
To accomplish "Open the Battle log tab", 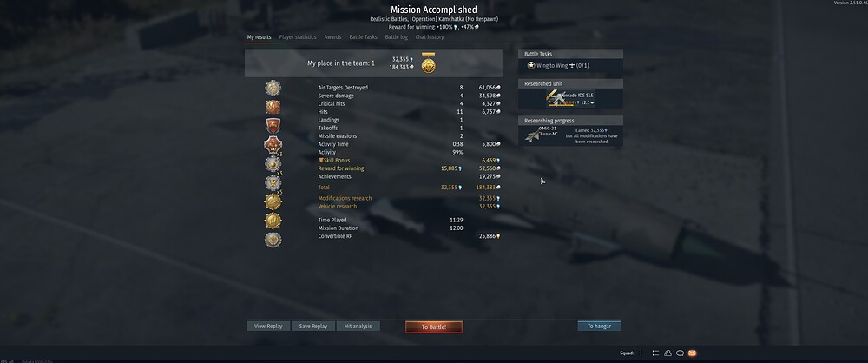I will point(396,37).
